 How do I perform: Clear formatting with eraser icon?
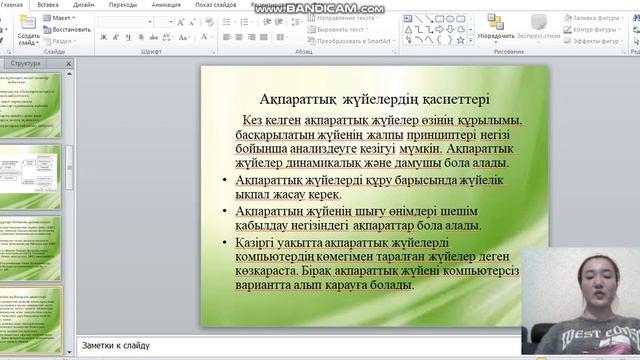[x=209, y=22]
